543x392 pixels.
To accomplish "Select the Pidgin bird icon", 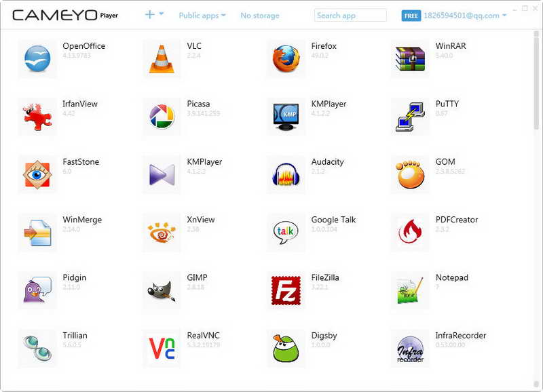I will [37, 290].
